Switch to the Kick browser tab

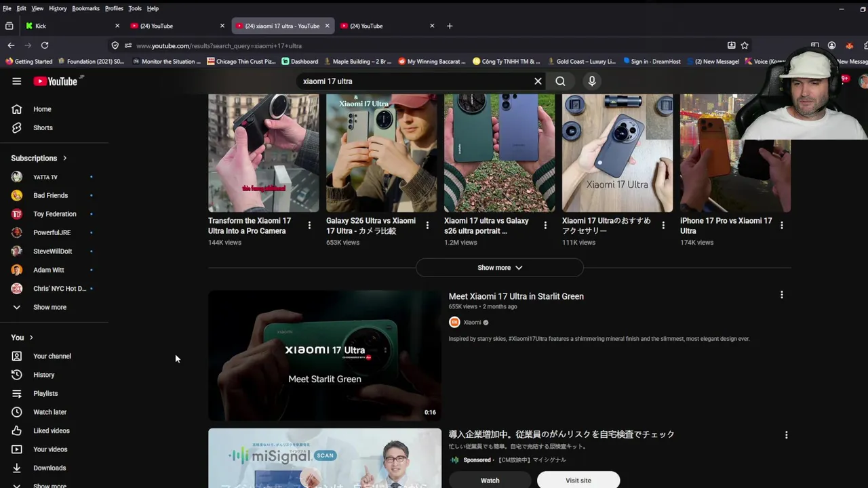[x=71, y=26]
